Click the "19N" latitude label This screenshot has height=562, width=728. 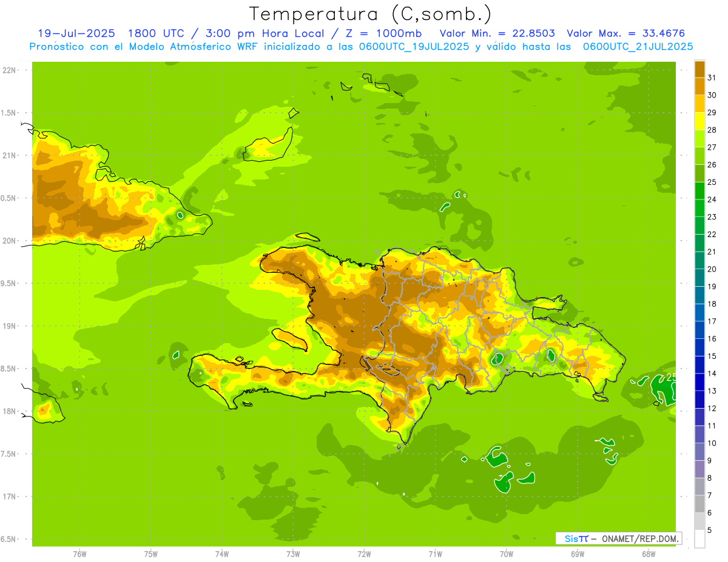(x=9, y=326)
